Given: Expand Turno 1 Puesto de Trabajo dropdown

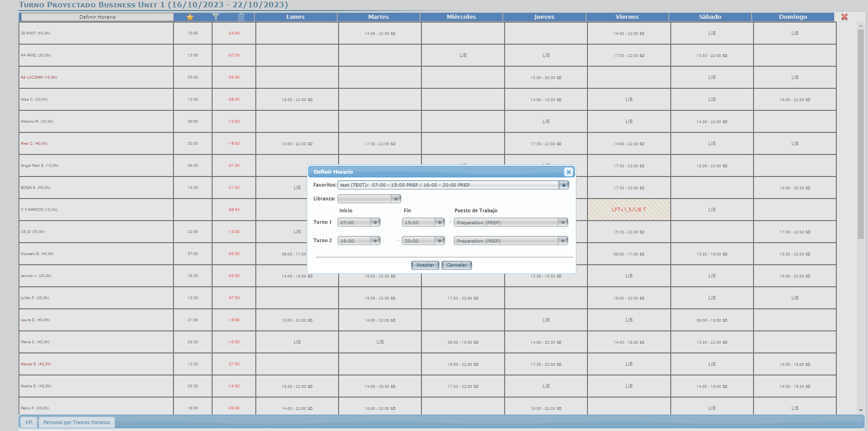Looking at the screenshot, I should 563,222.
